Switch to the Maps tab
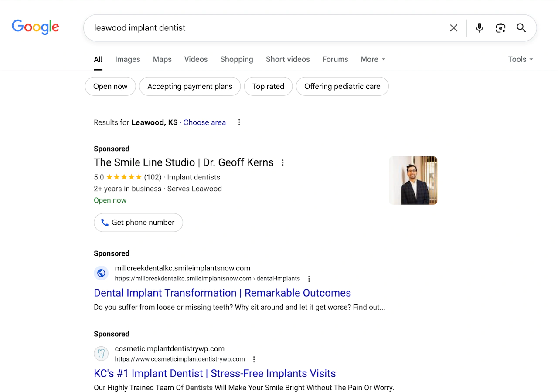This screenshot has height=392, width=558. [x=162, y=59]
